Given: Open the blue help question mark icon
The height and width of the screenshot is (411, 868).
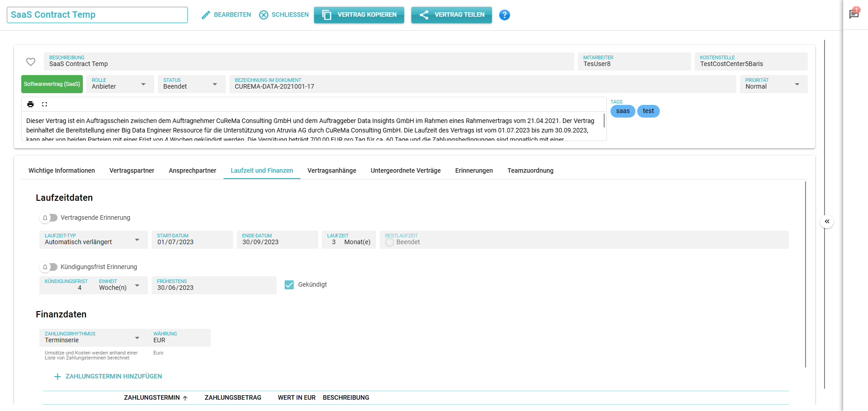Looking at the screenshot, I should point(504,15).
